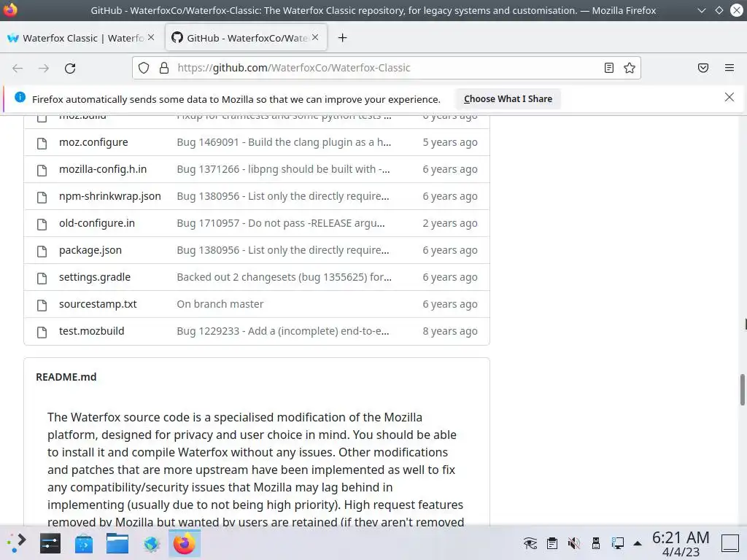Click file icon beside old-configure.in
The image size is (747, 560).
[42, 225]
